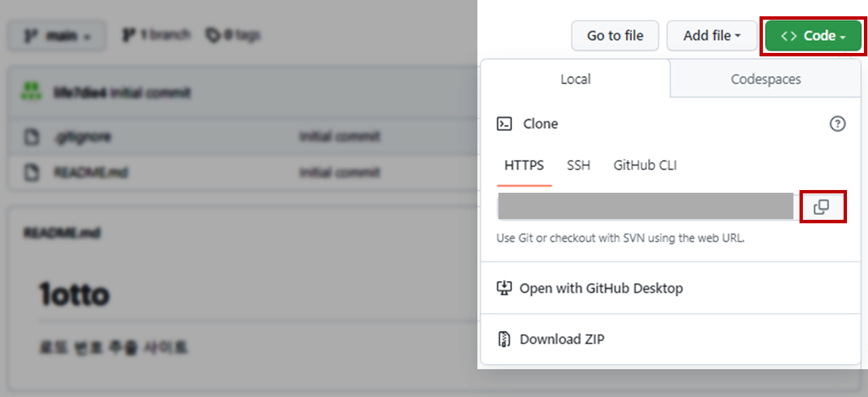The image size is (868, 397).
Task: Click the 1otto README heading
Action: (74, 295)
